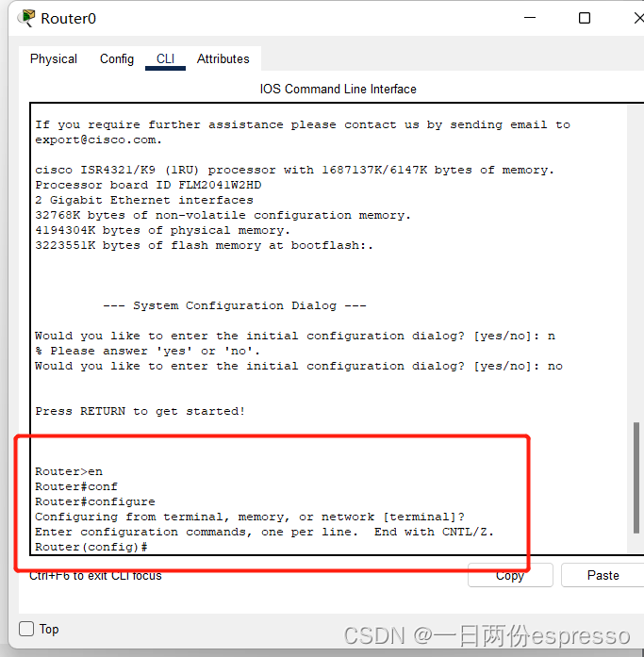Click 'export@cisco.com.' text
644x657 pixels.
(98, 140)
